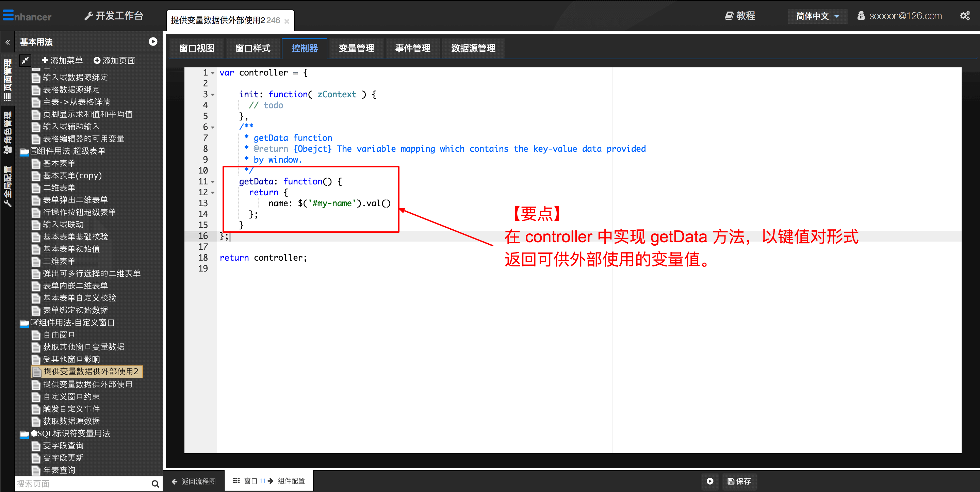The image size is (980, 492).
Task: Switch to the 数据源管理 tab
Action: tap(473, 48)
